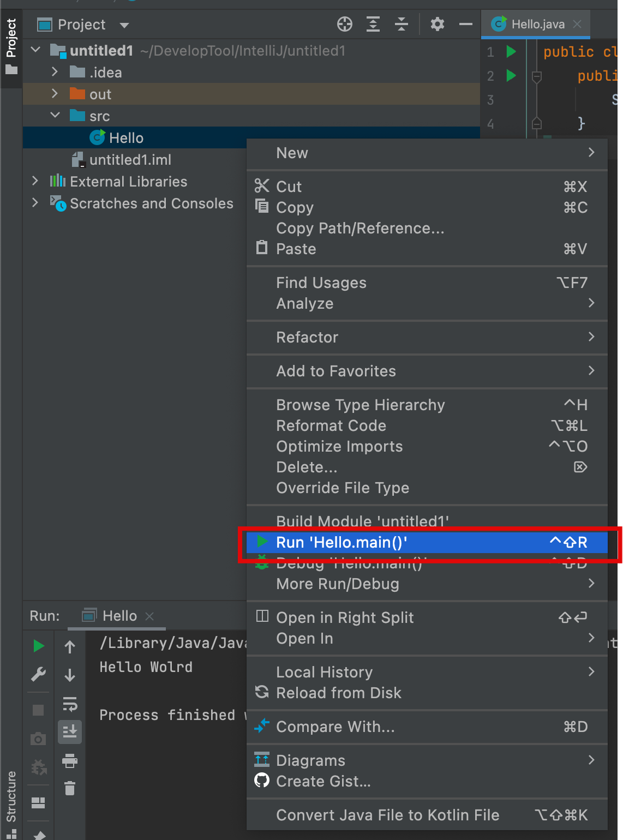
Task: Choose Browse Type Hierarchy
Action: tap(427, 405)
